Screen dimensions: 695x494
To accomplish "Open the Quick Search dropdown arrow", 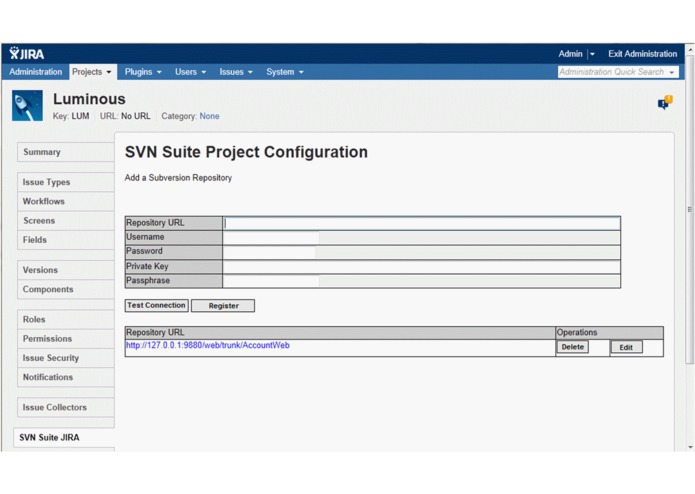I will tap(672, 72).
